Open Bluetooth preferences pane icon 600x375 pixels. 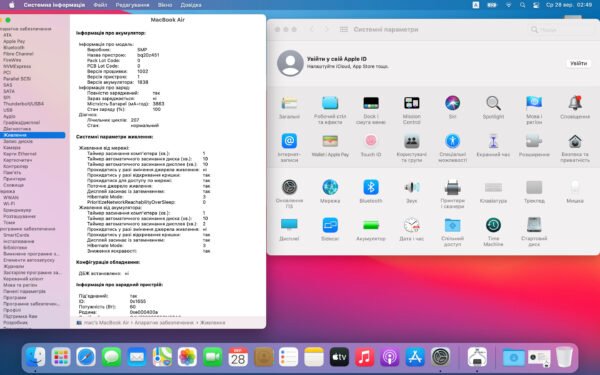[x=371, y=187]
